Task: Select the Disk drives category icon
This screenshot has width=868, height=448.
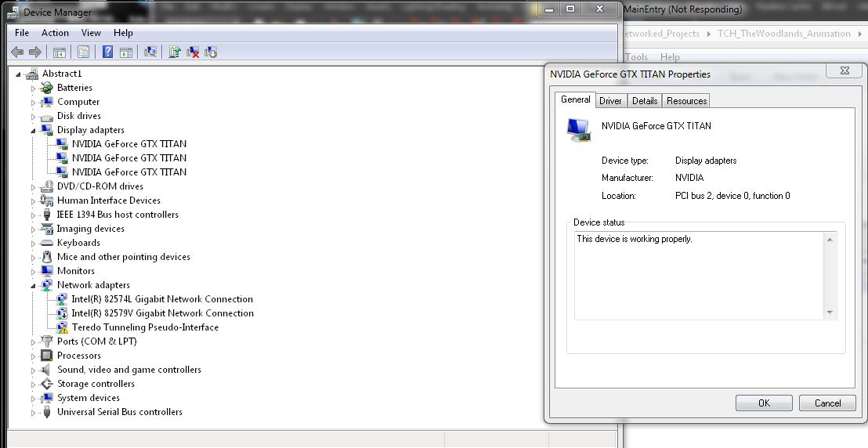Action: (x=46, y=116)
